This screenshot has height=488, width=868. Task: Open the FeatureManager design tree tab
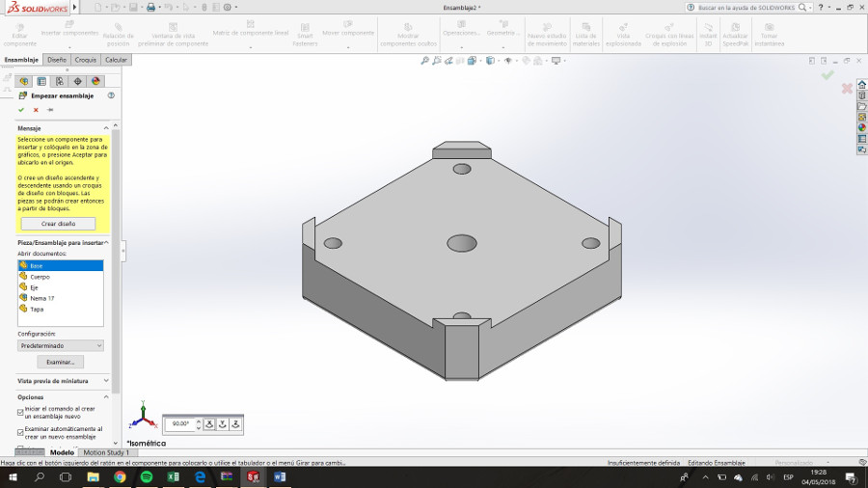click(24, 81)
